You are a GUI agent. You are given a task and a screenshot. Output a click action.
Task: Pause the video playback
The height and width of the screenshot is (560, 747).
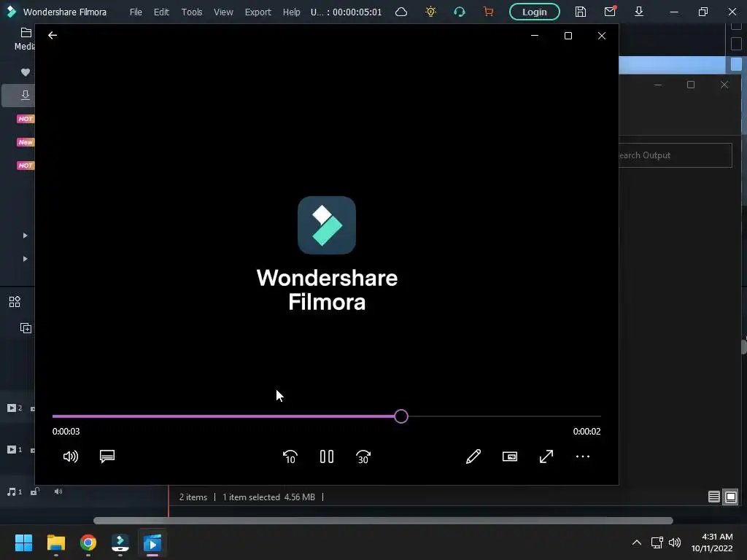327,456
